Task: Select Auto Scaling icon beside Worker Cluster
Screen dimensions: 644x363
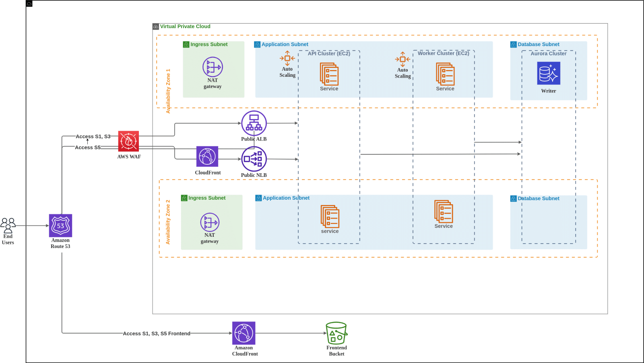Action: pos(402,59)
